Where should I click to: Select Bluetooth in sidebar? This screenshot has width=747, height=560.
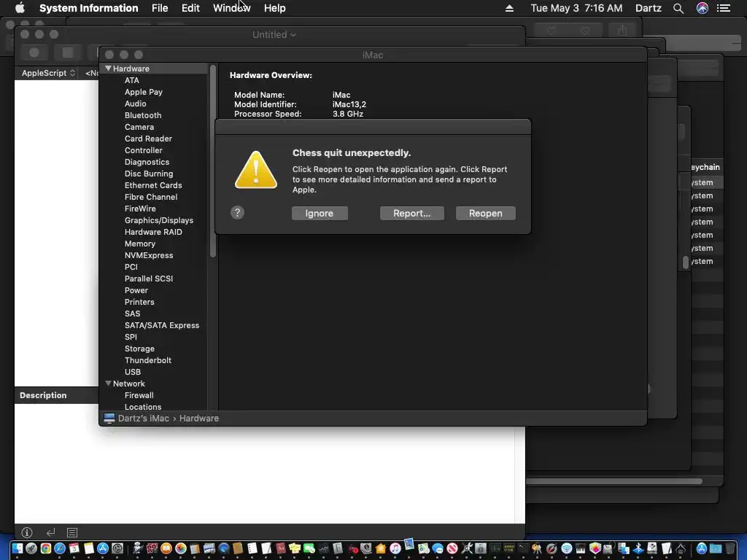click(x=143, y=115)
